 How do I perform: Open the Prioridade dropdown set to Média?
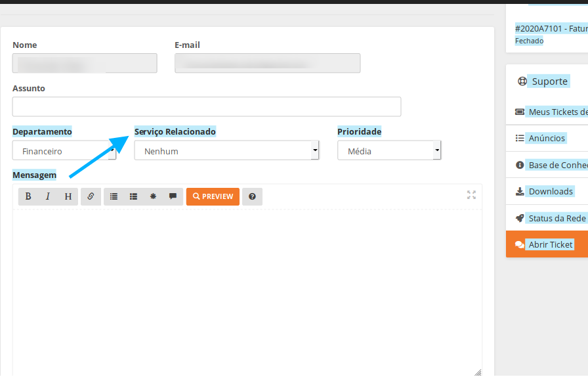pyautogui.click(x=388, y=151)
